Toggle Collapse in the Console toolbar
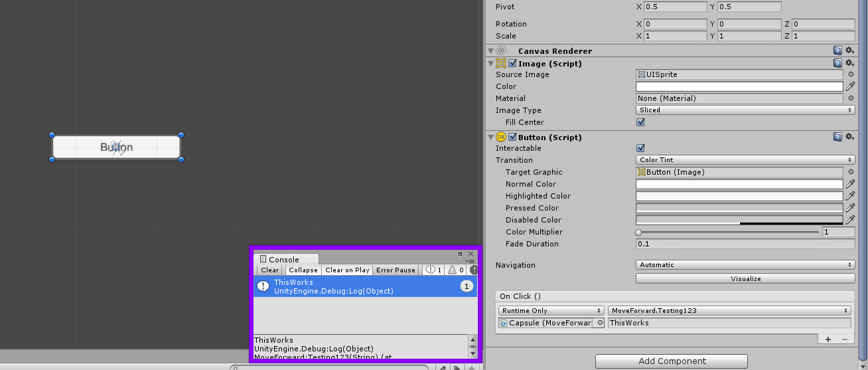This screenshot has height=370, width=868. coord(303,270)
